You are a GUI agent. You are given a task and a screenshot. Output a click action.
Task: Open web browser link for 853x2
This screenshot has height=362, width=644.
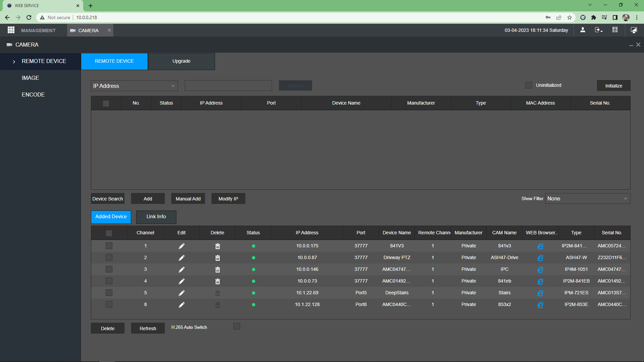pos(540,305)
